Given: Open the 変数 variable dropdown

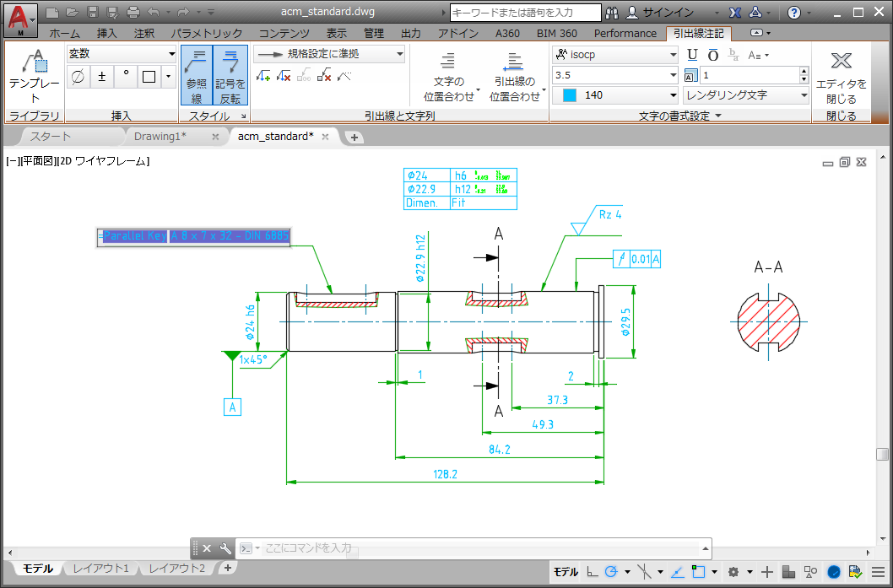Looking at the screenshot, I should pyautogui.click(x=122, y=54).
